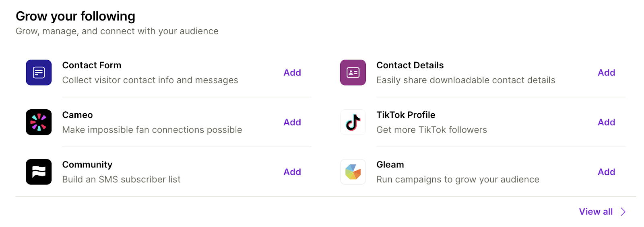Click the Contact Form app icon
Screen dimensions: 644x227
coord(39,73)
